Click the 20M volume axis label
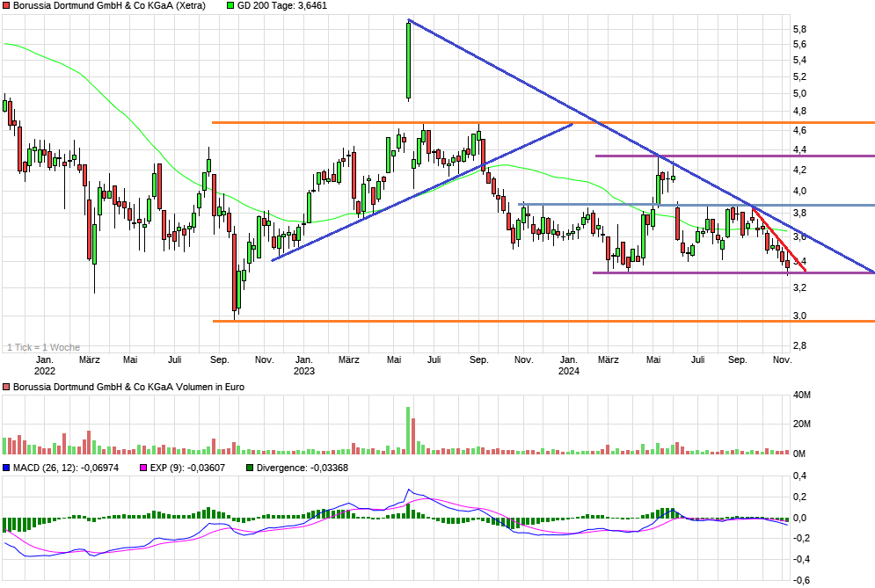 coord(802,424)
